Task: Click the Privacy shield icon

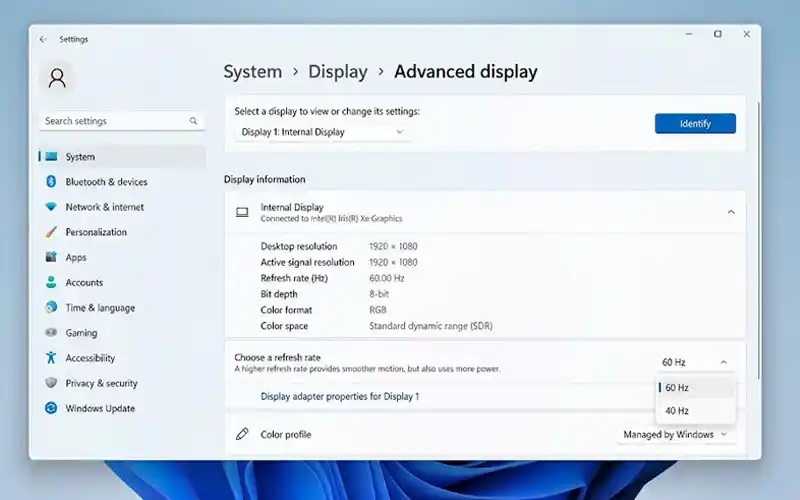Action: pos(51,383)
